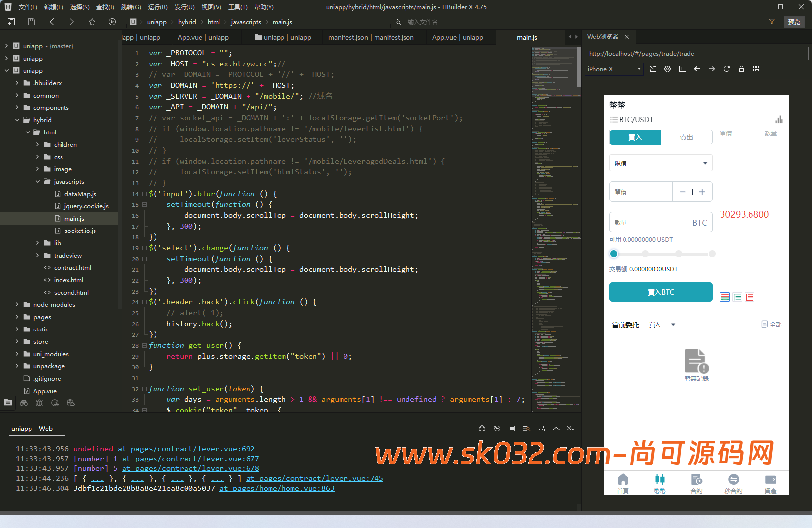Open the 首頁 home icon in bottom navigation

click(623, 482)
